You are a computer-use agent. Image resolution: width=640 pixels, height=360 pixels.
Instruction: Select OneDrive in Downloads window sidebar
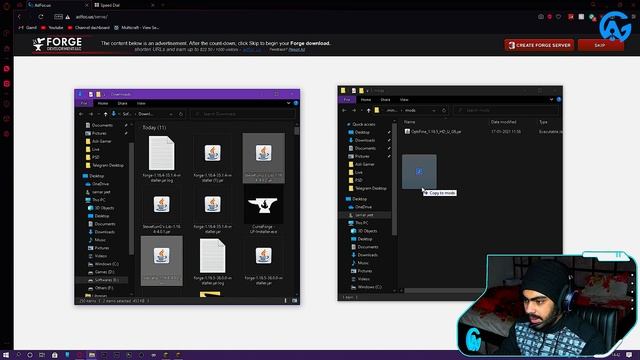pos(97,184)
